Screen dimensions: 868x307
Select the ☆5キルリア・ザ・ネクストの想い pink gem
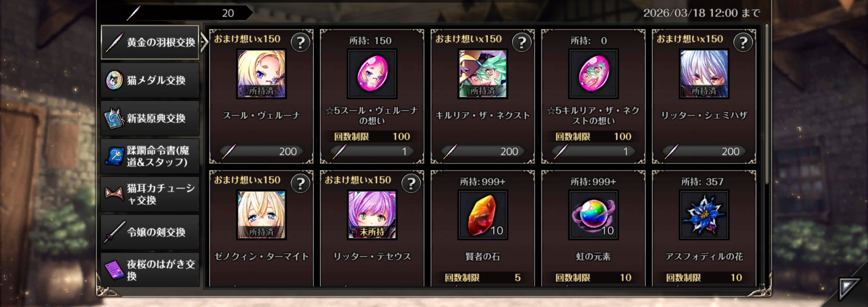point(594,74)
